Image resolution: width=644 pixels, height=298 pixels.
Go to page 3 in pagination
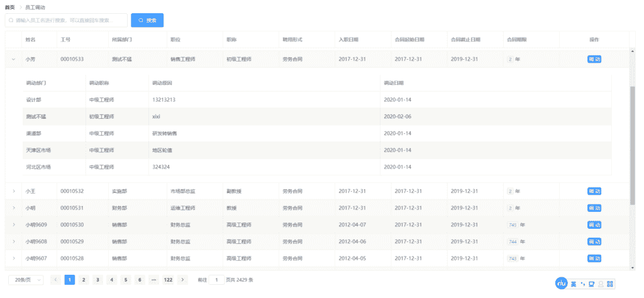(97, 280)
